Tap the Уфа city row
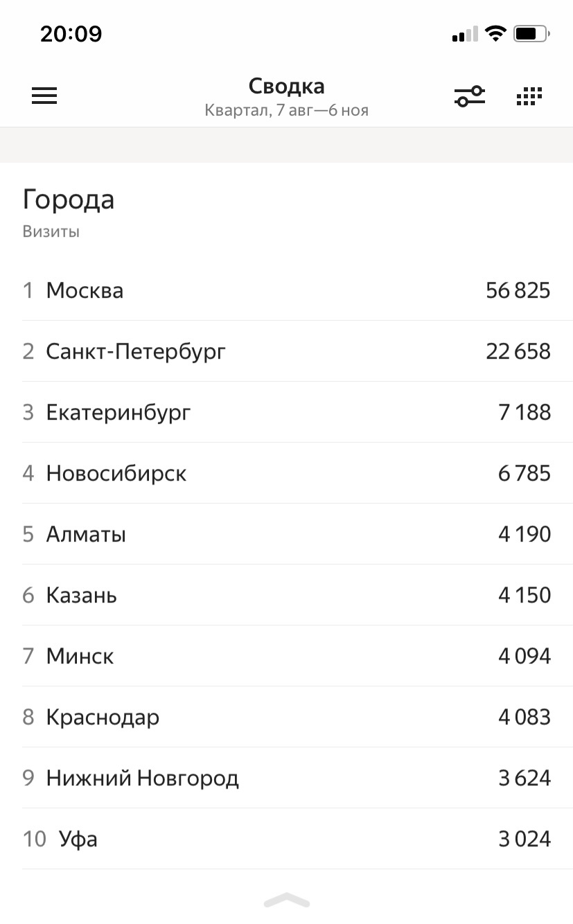Viewport: 573px width, 924px height. pos(286,839)
